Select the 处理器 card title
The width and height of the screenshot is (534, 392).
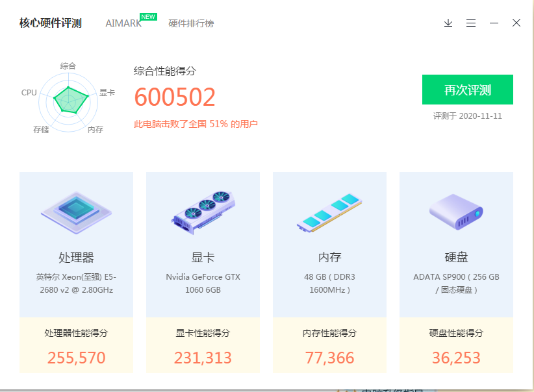(76, 257)
